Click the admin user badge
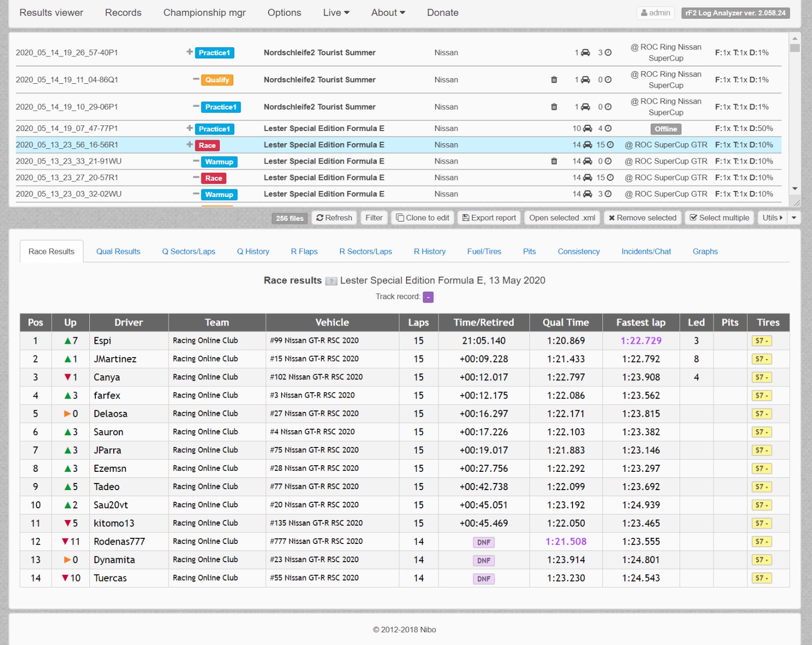 pos(655,13)
